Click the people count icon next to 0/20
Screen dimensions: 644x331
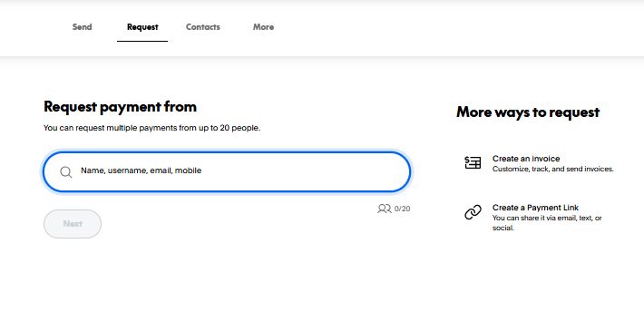point(384,209)
